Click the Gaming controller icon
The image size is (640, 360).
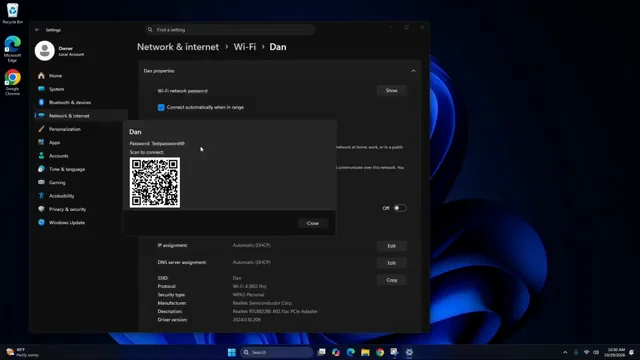point(41,182)
